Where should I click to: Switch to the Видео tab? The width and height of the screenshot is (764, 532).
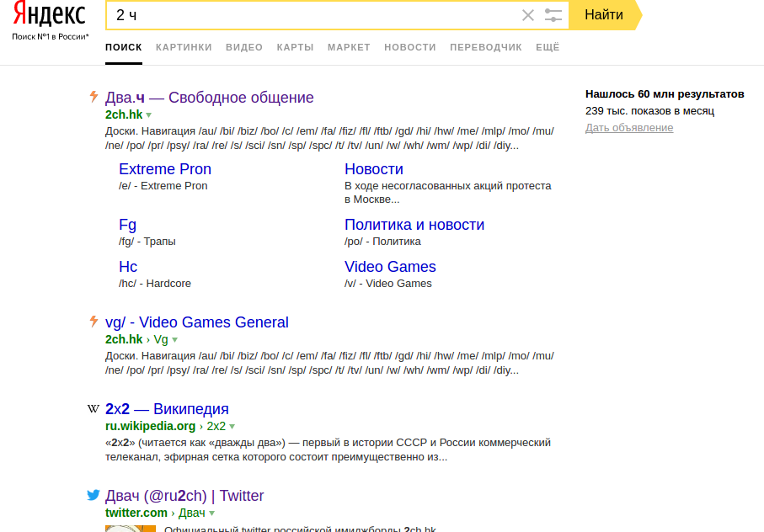click(244, 47)
